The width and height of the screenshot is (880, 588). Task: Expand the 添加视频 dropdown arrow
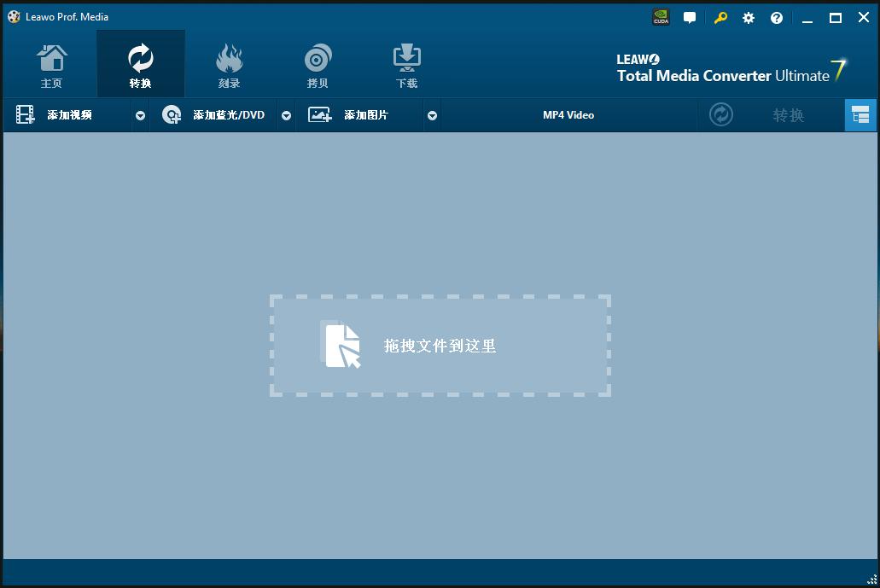pos(140,116)
